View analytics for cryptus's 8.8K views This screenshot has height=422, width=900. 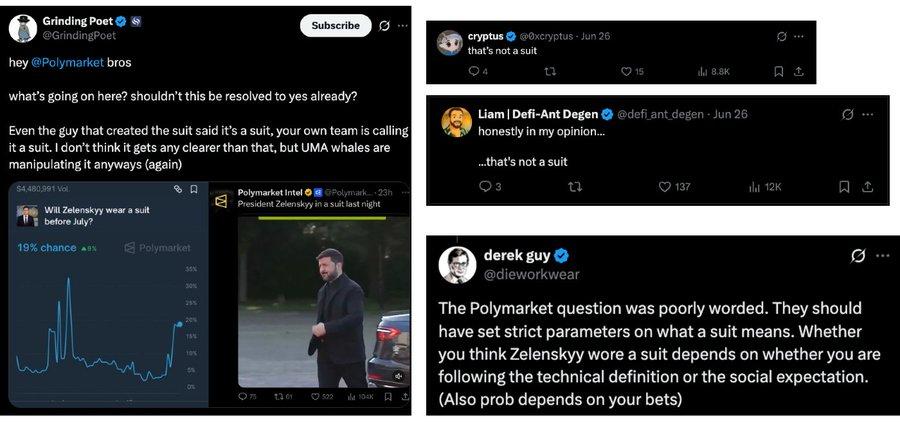713,71
